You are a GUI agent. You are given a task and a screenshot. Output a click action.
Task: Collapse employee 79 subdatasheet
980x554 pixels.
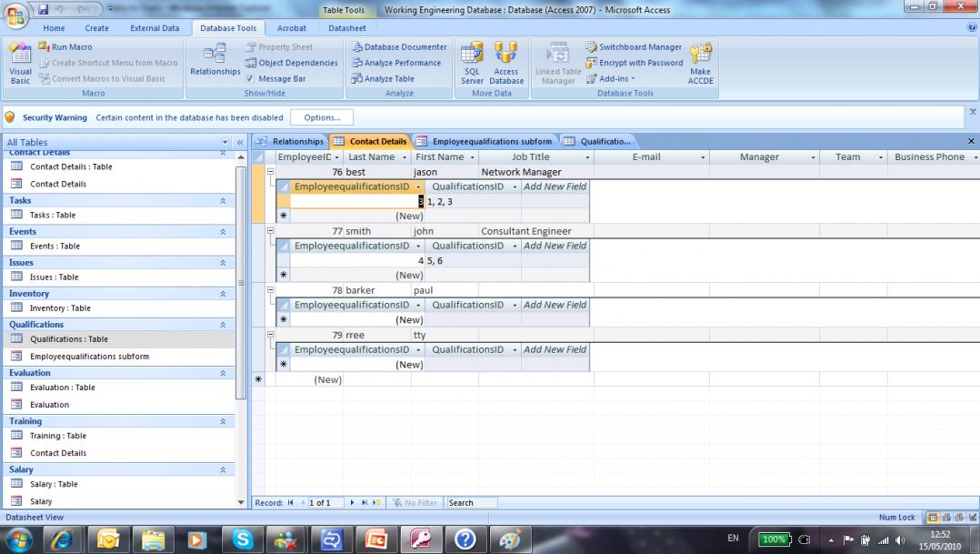tap(271, 335)
